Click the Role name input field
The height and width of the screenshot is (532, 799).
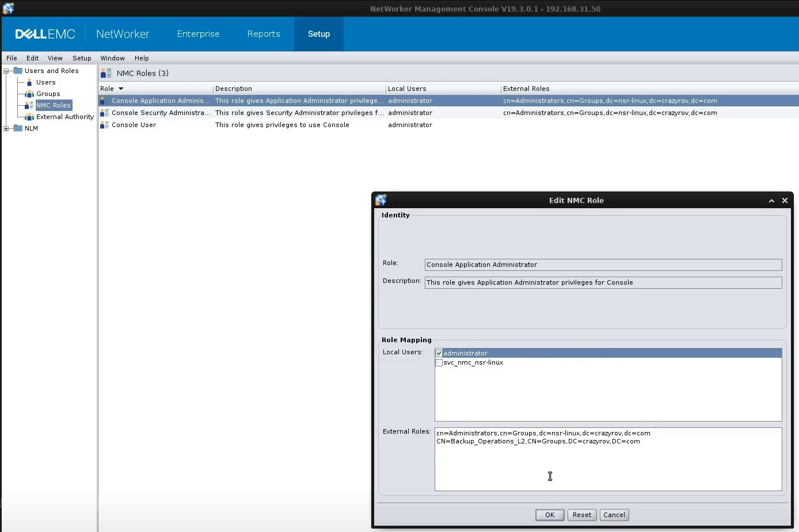(x=603, y=265)
